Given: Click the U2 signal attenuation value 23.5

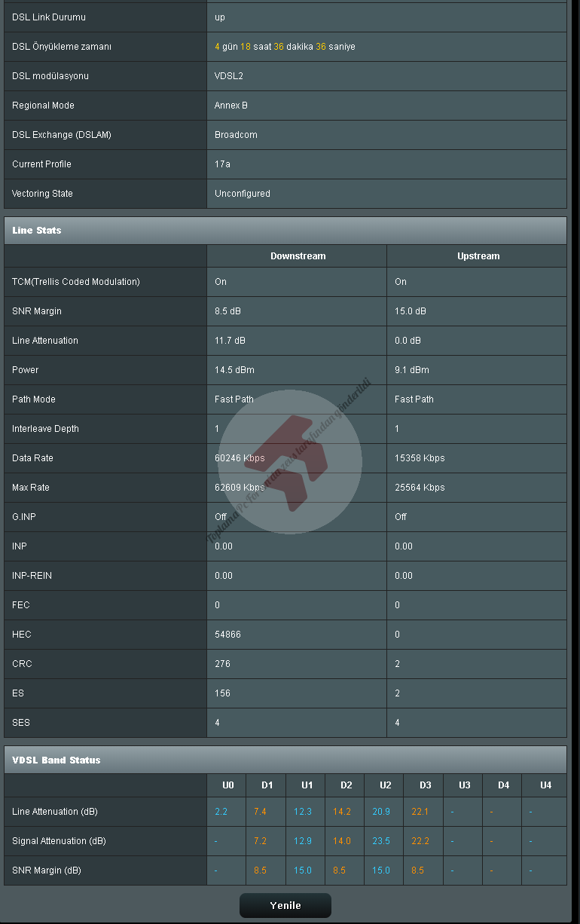Looking at the screenshot, I should pyautogui.click(x=381, y=841).
